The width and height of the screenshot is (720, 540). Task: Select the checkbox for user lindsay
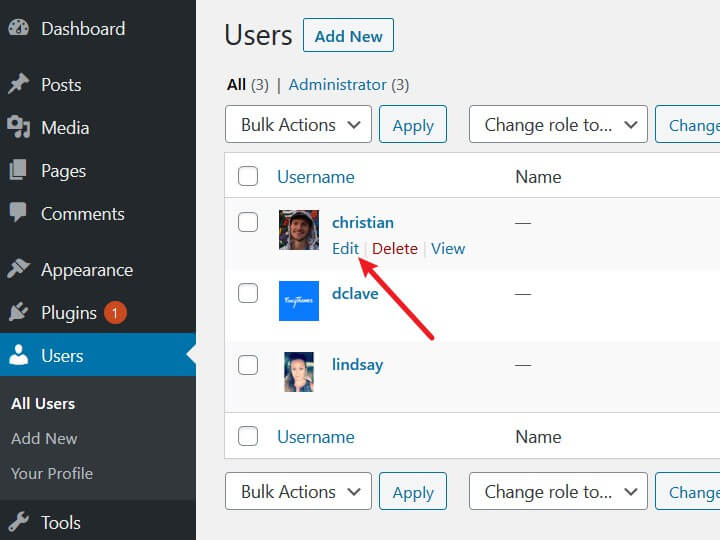[248, 365]
